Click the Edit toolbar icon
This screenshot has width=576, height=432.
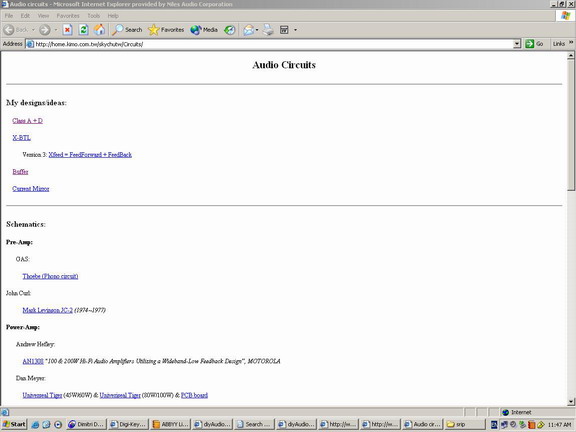coord(284,30)
